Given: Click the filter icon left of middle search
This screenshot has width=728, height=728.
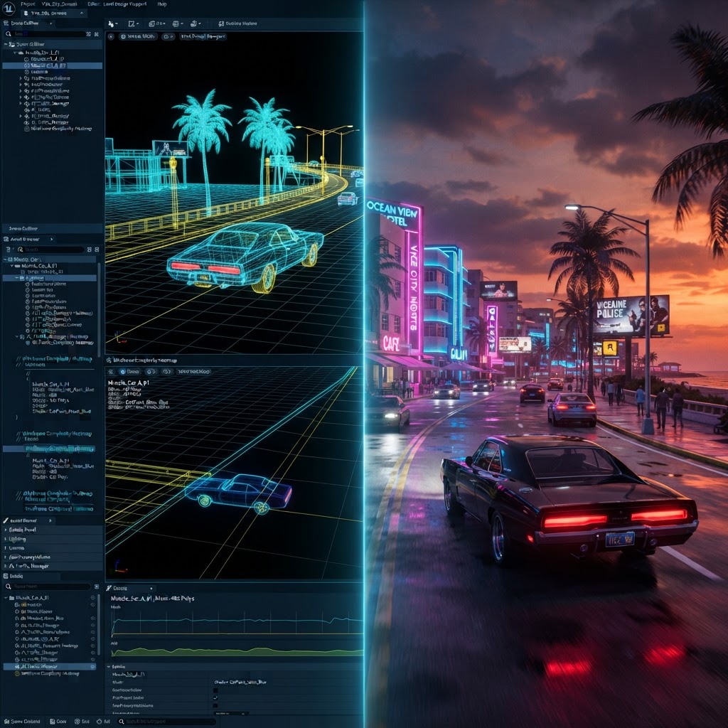Looking at the screenshot, I should [x=9, y=250].
